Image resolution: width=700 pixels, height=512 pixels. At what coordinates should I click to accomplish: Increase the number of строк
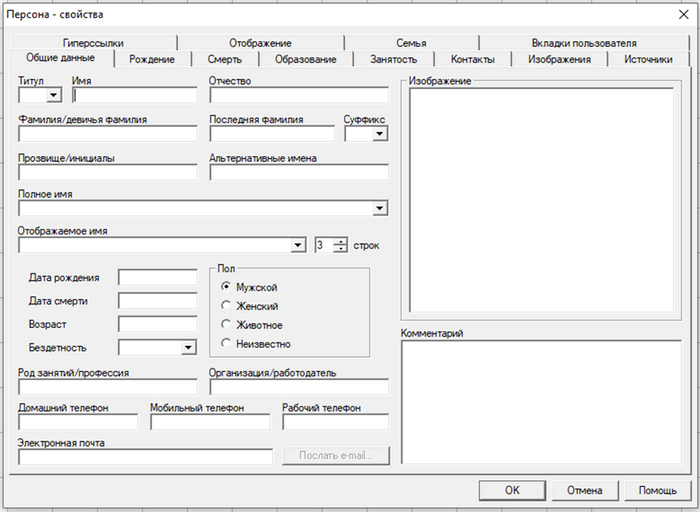tap(341, 241)
